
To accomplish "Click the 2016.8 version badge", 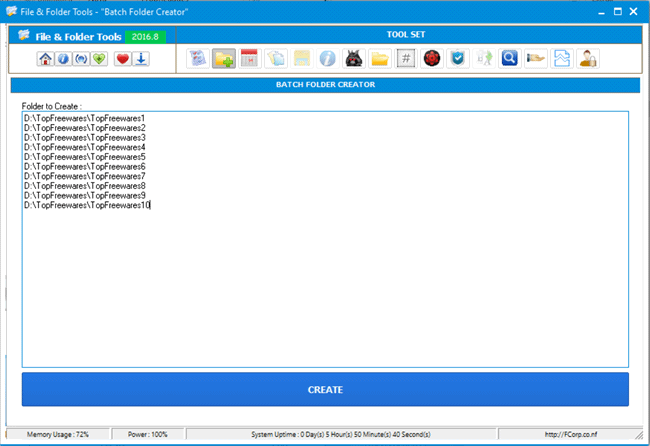I will 146,37.
